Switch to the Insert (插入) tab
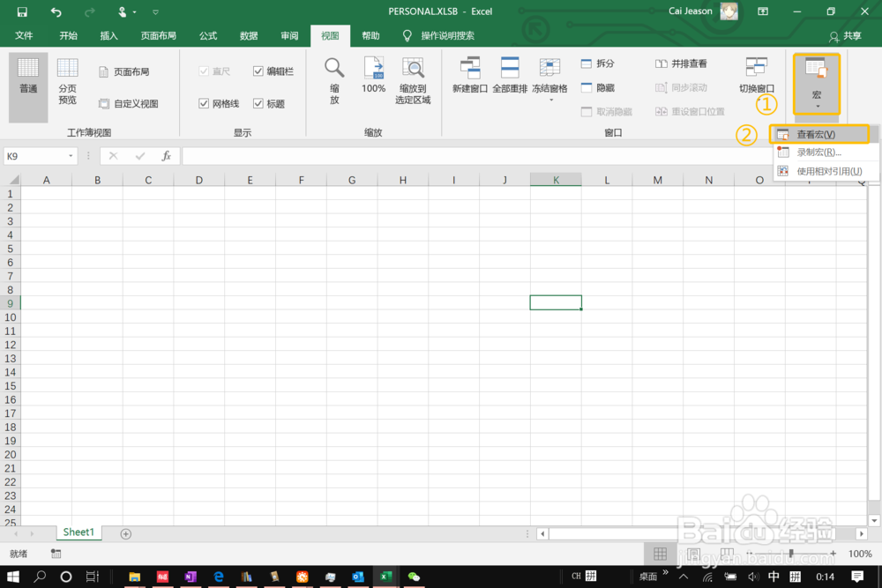The height and width of the screenshot is (588, 882). [x=108, y=35]
